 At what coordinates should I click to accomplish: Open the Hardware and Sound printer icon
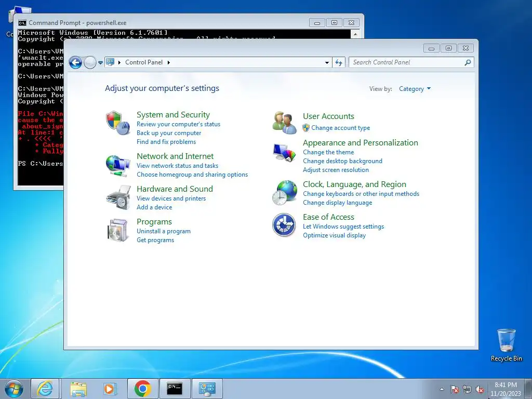118,197
